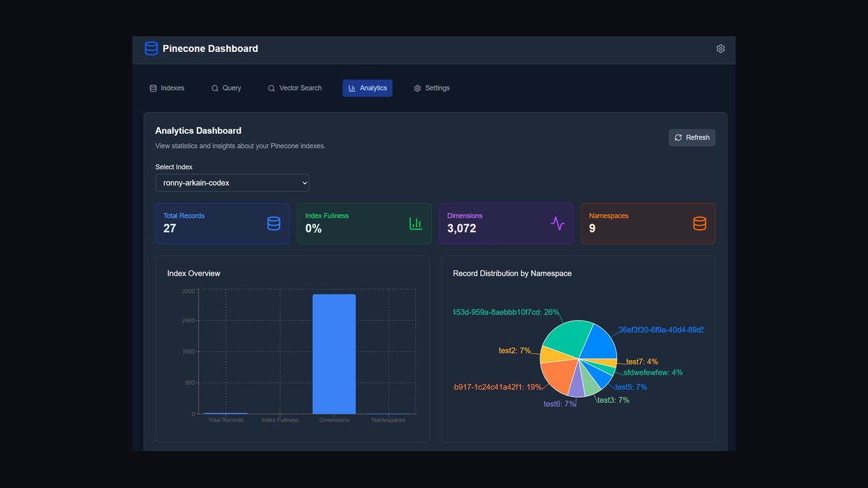
Task: Click the test5: 7% label
Action: (x=631, y=388)
